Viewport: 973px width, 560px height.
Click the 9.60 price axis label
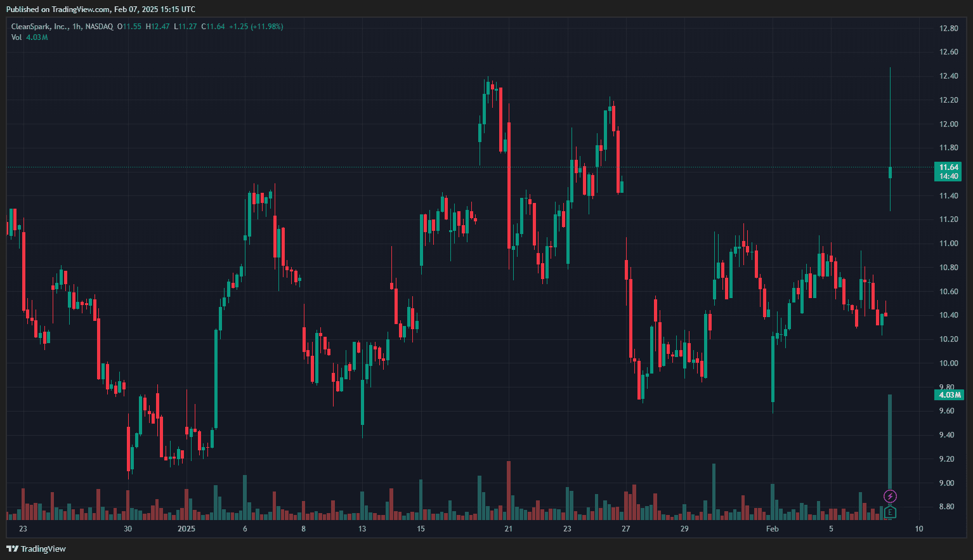click(x=947, y=411)
